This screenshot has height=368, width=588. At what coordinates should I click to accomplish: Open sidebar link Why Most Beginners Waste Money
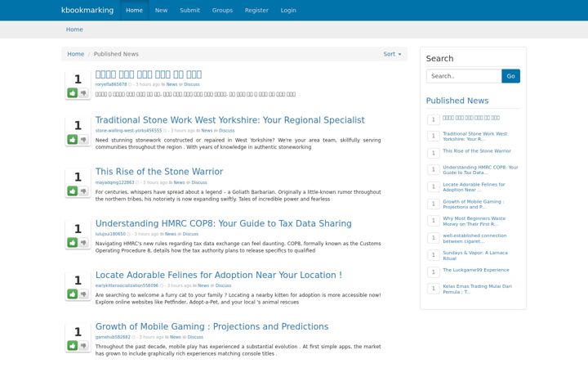474,221
